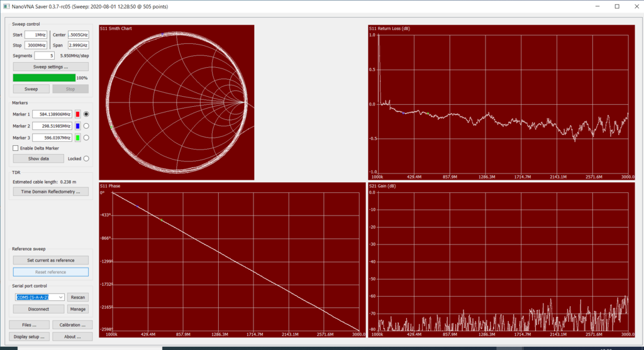Select the Marker 3 radio button
Viewport: 644px width, 350px height.
click(86, 138)
